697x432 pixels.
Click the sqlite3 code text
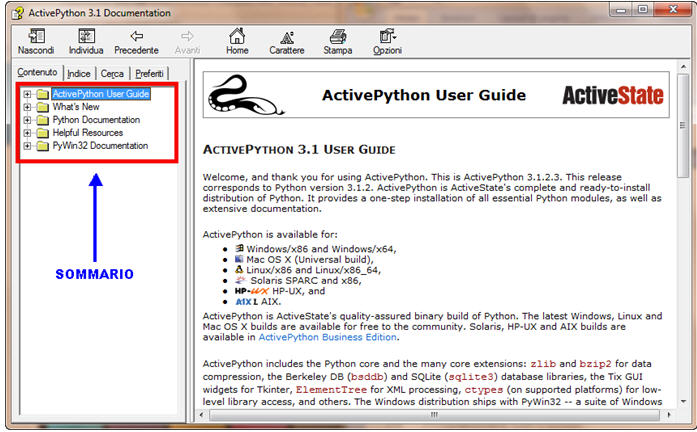(471, 377)
